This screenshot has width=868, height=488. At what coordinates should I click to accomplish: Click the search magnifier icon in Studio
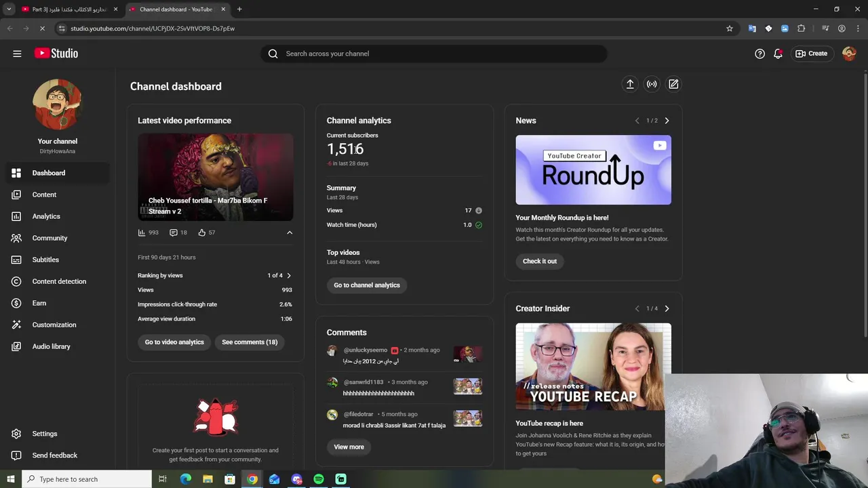tap(273, 54)
